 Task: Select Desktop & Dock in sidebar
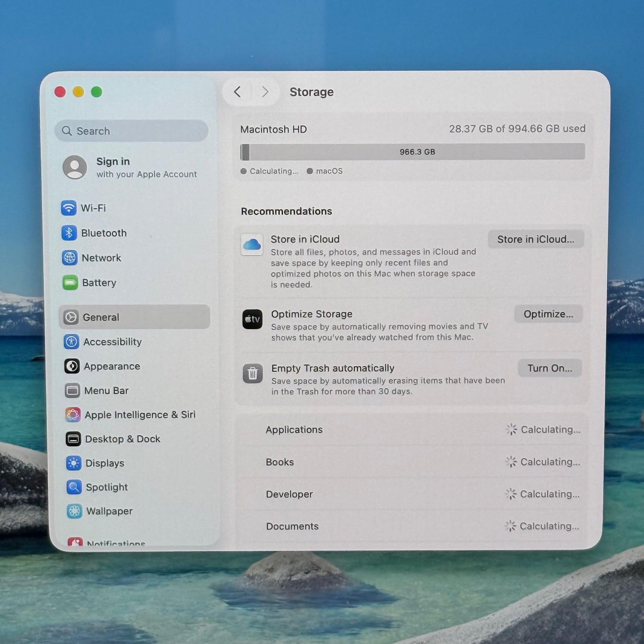pos(122,439)
